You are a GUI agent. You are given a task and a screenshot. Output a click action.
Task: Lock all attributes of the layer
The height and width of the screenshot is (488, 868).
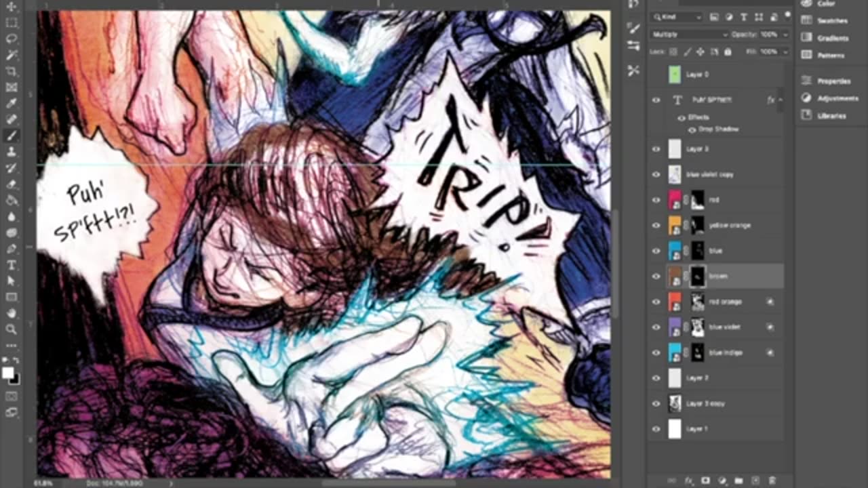[728, 52]
